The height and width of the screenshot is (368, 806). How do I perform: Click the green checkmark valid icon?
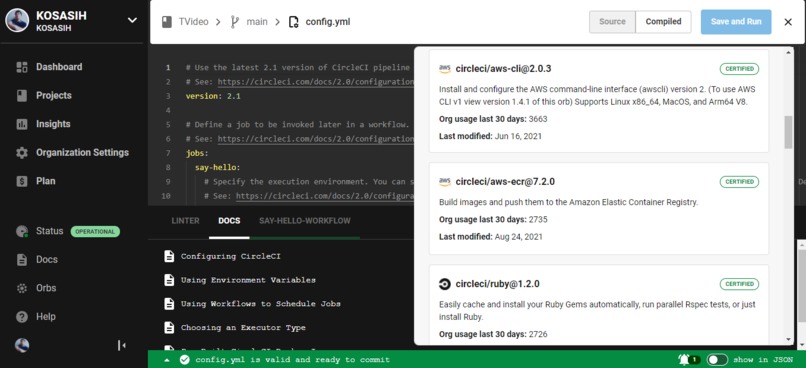[184, 360]
